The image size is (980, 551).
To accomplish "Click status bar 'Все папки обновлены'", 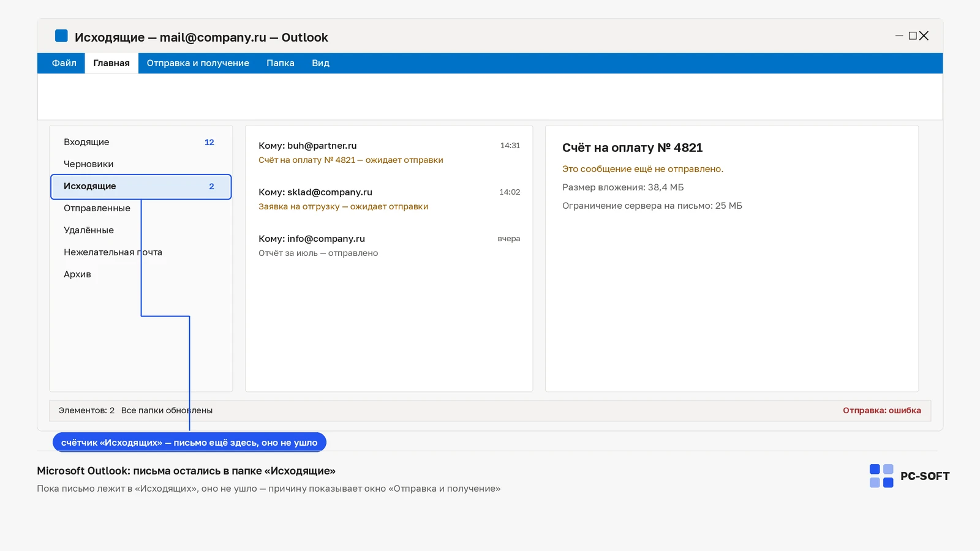I will [x=167, y=410].
